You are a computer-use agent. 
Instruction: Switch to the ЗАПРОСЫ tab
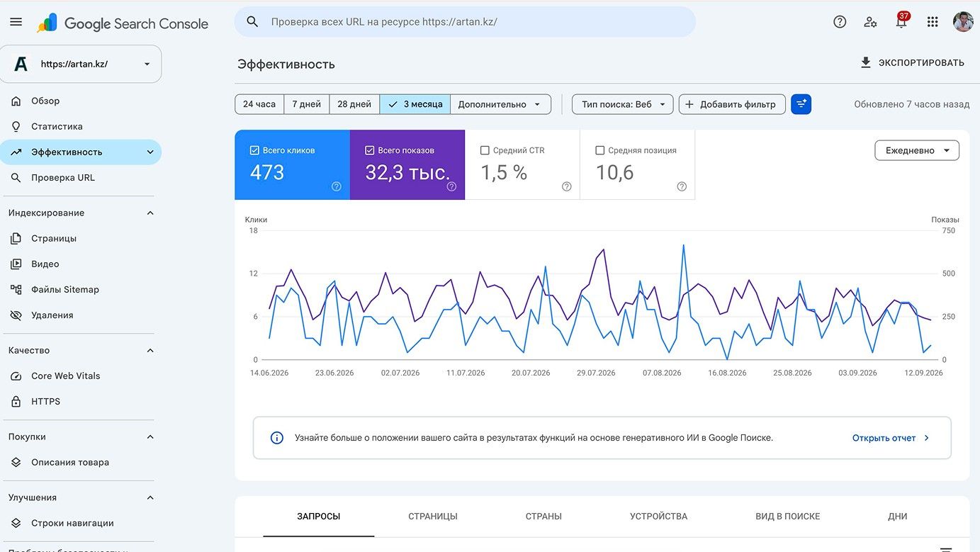319,517
